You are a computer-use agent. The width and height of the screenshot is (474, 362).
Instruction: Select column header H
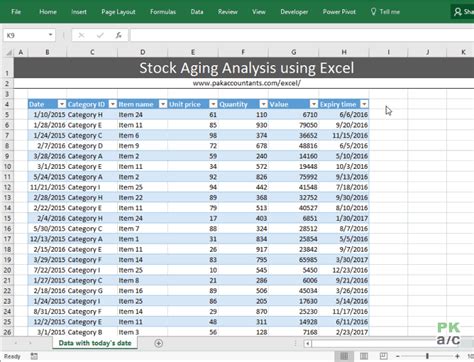point(344,52)
